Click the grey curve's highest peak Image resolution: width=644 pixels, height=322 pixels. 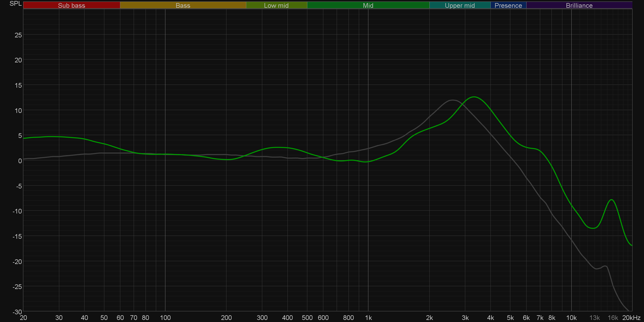coord(453,100)
